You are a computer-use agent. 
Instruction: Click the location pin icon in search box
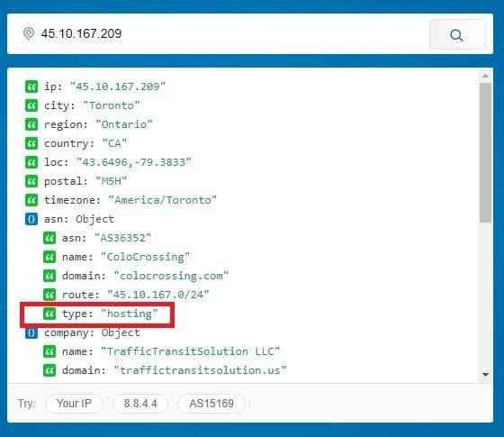pos(29,34)
